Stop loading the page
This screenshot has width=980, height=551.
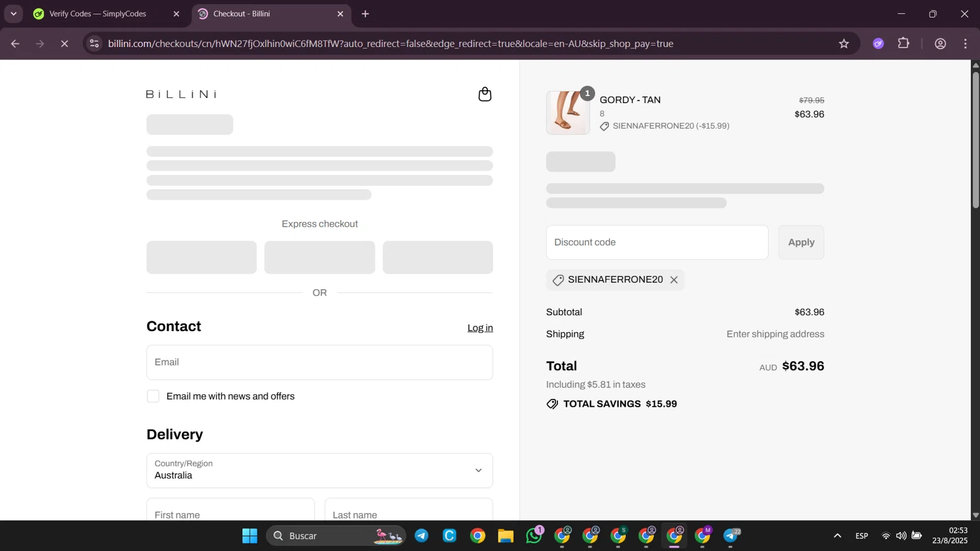[65, 44]
